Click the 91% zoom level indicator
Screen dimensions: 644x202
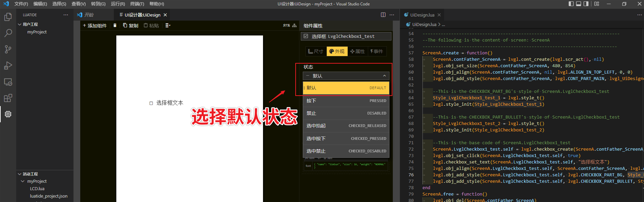286,25
